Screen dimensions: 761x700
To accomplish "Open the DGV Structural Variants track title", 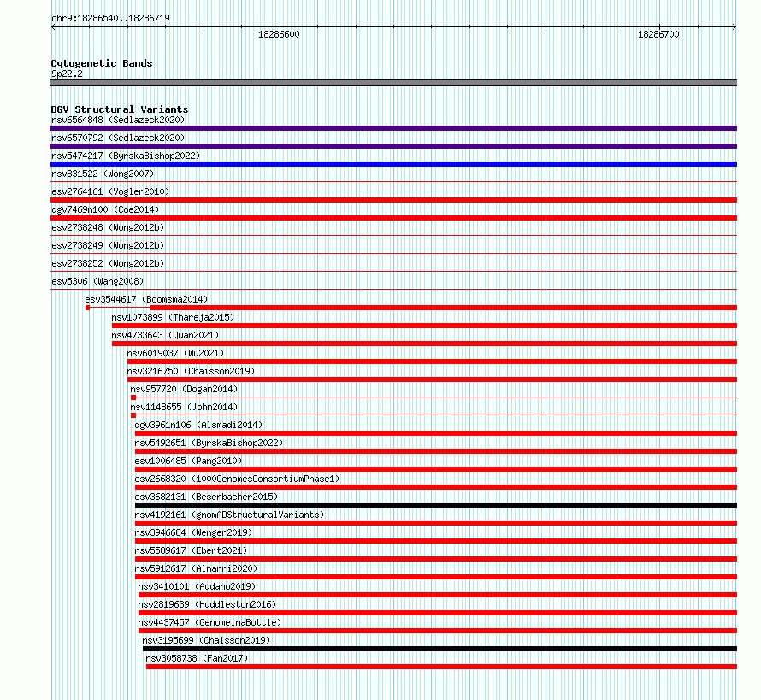I will pyautogui.click(x=120, y=109).
